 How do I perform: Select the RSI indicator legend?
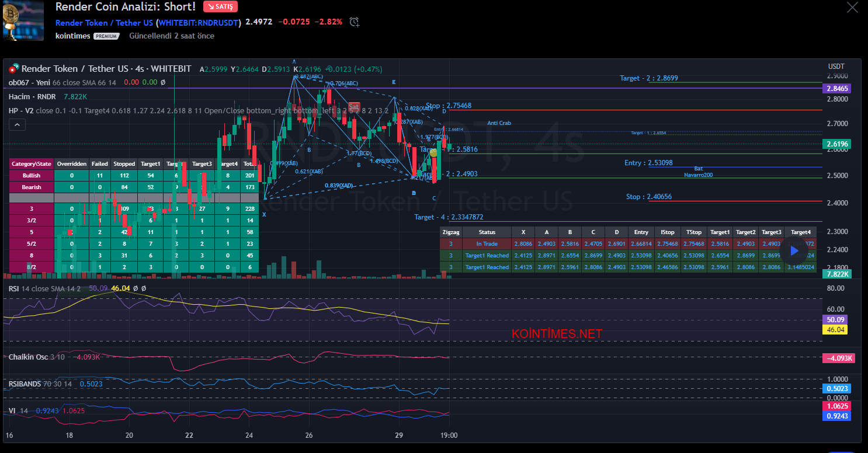pos(14,288)
